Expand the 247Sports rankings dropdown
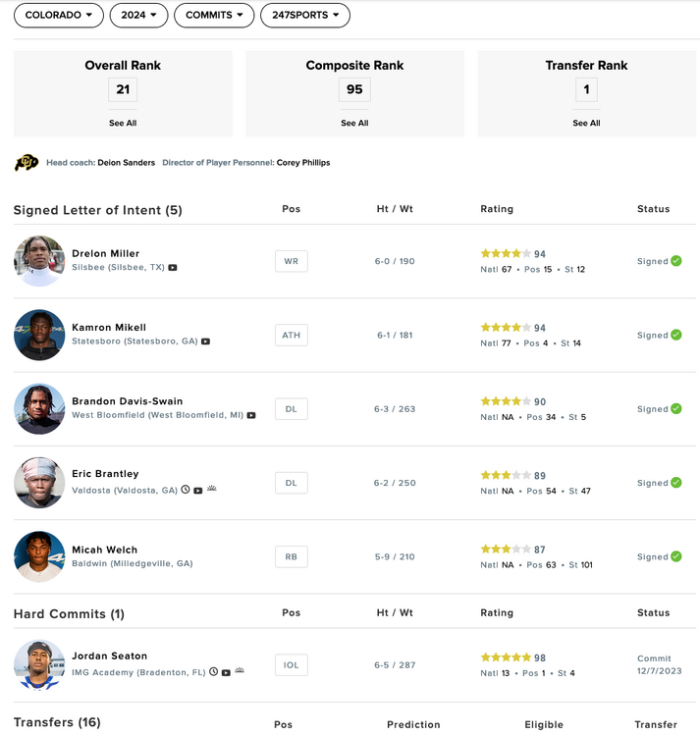 click(305, 15)
